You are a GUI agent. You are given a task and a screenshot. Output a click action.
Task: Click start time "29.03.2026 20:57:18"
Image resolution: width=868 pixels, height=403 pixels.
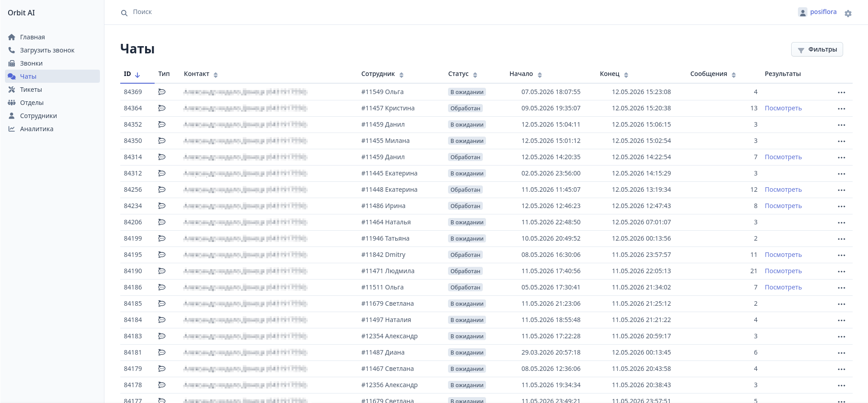pos(551,352)
